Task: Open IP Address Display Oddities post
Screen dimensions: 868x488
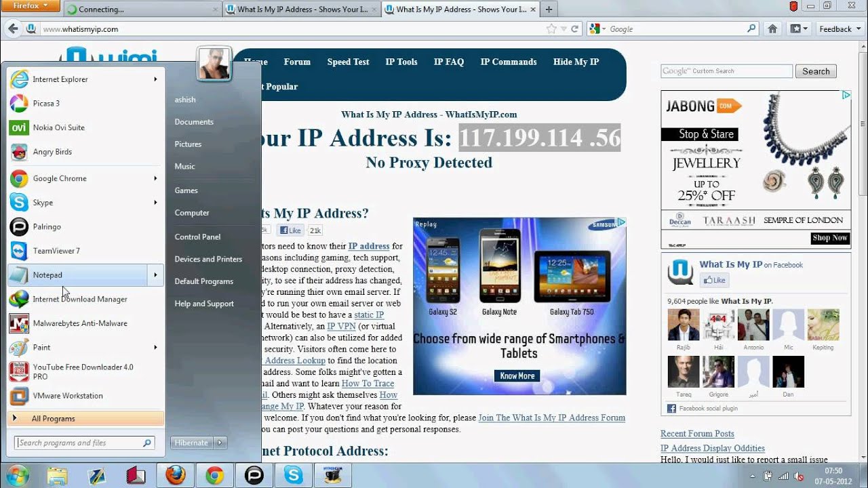Action: tap(713, 448)
